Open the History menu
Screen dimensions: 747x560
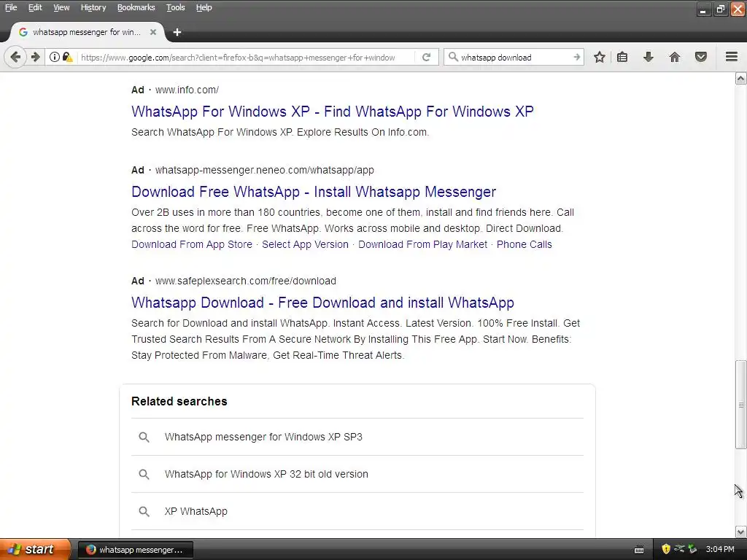tap(93, 7)
